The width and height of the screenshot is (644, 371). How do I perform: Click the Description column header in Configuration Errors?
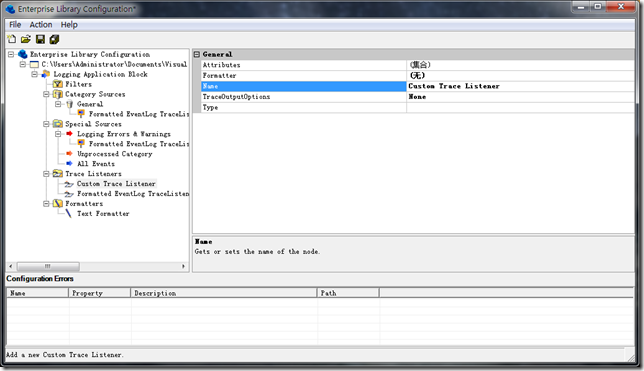pyautogui.click(x=224, y=293)
